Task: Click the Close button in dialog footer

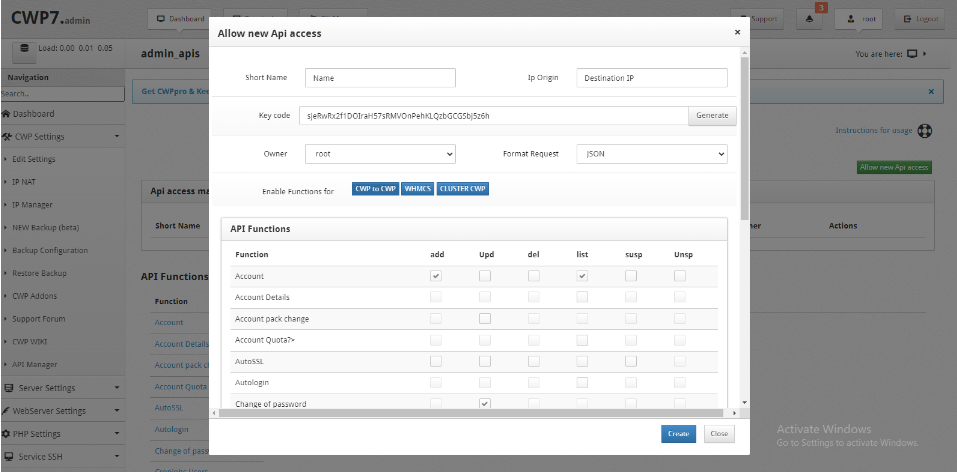Action: [x=719, y=434]
